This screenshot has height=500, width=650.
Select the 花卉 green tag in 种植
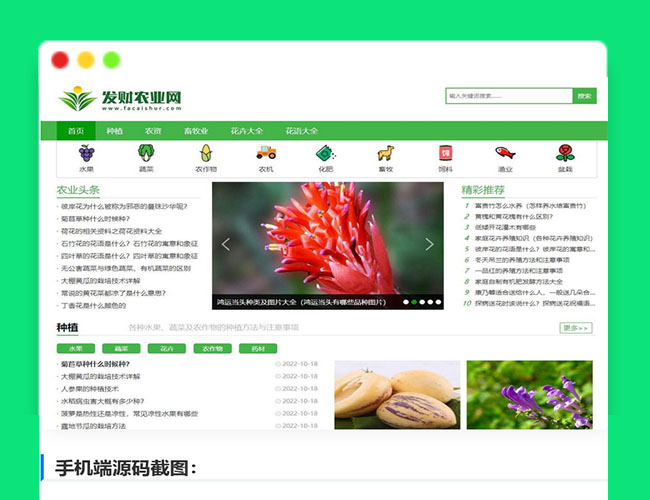tap(167, 349)
